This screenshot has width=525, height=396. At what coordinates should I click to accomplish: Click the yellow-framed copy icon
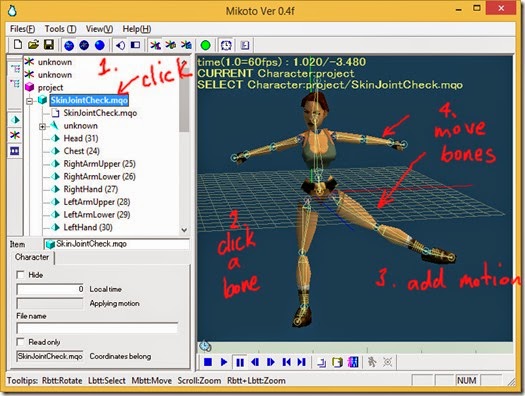[x=337, y=362]
